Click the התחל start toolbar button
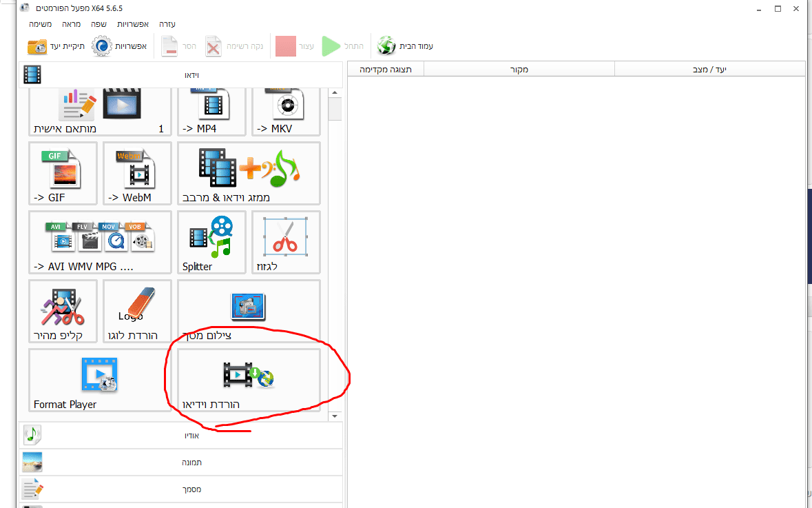The width and height of the screenshot is (812, 508). click(342, 46)
